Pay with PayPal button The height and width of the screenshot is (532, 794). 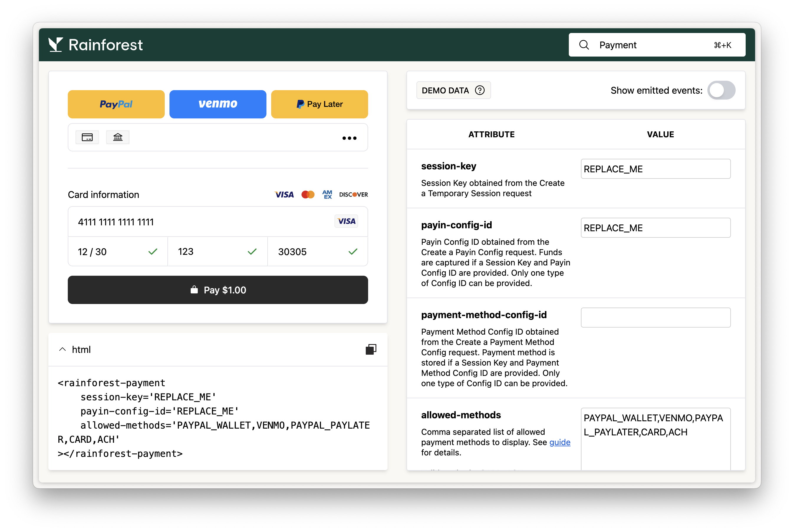[116, 104]
